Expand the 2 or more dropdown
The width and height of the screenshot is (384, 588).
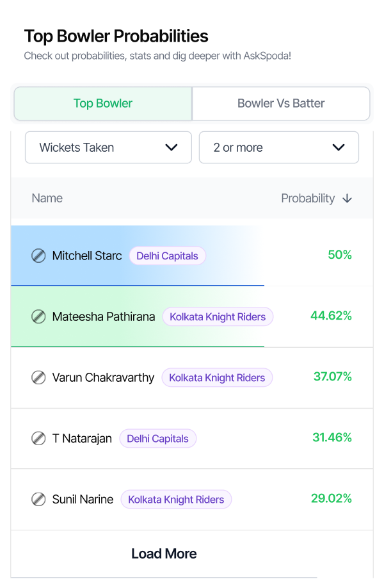click(279, 147)
